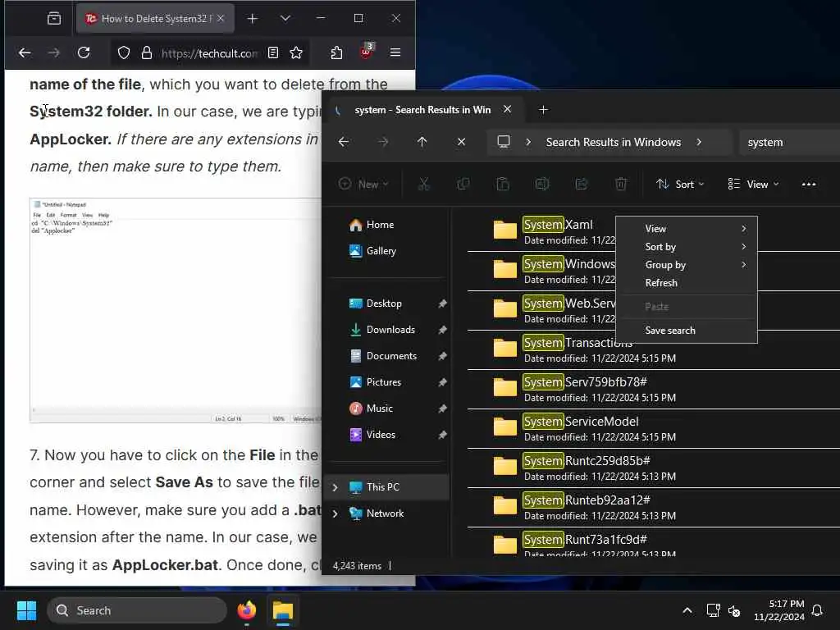Screen dimensions: 840x630
Task: Open the See more three-dots menu
Action: (x=809, y=185)
